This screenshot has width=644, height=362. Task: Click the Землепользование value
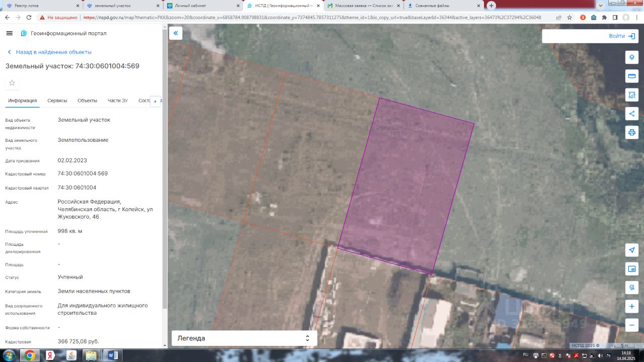coord(83,140)
